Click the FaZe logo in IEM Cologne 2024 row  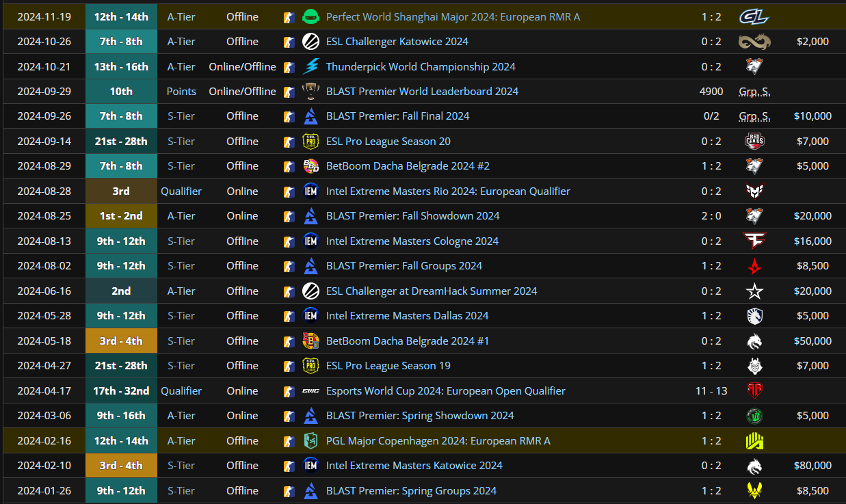(754, 241)
